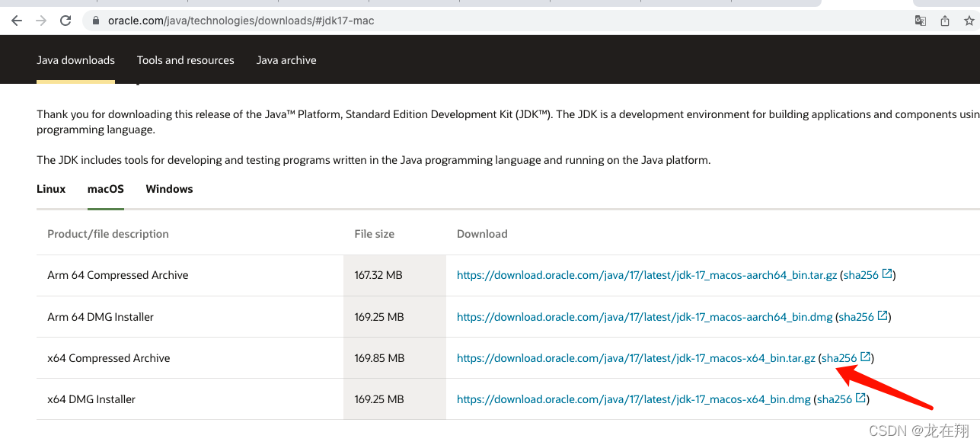Open the Java downloads tab
980x445 pixels.
(75, 60)
